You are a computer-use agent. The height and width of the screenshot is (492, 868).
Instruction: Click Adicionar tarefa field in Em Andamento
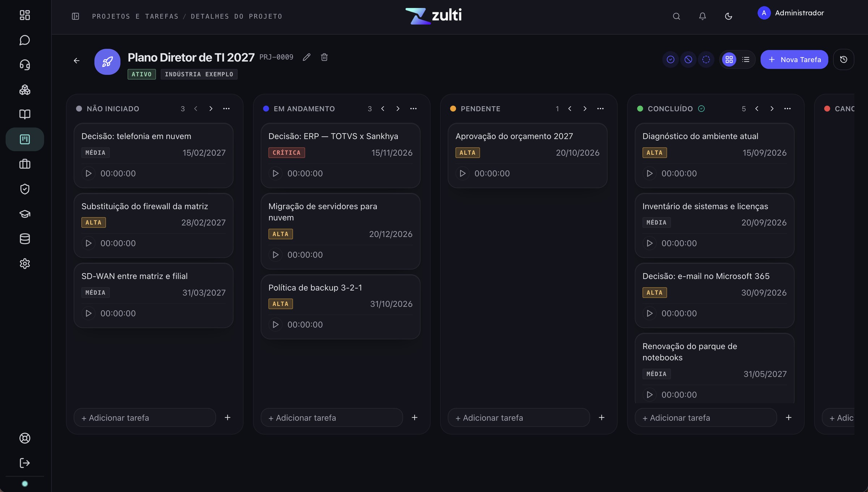(x=332, y=418)
